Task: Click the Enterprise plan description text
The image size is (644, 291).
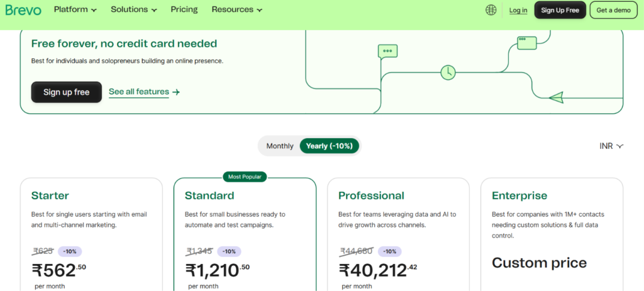Action: pyautogui.click(x=548, y=225)
